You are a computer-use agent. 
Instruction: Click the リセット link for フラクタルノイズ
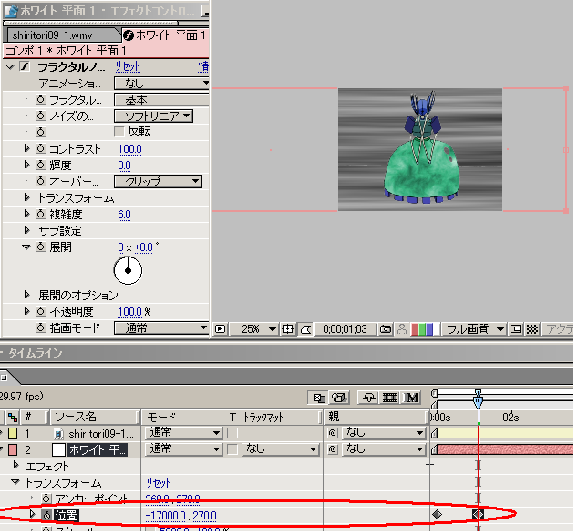(128, 67)
